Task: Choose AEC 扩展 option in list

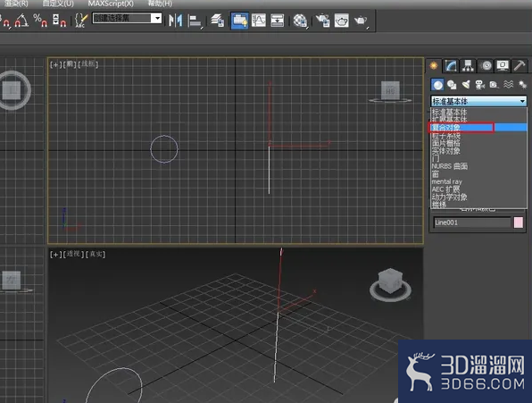Action: pos(478,189)
